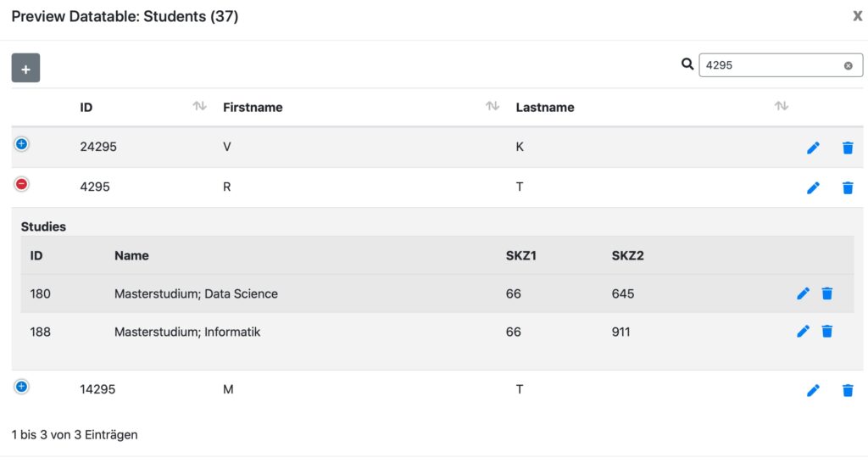
Task: Sort by Lastname using sort arrows
Action: (x=782, y=106)
